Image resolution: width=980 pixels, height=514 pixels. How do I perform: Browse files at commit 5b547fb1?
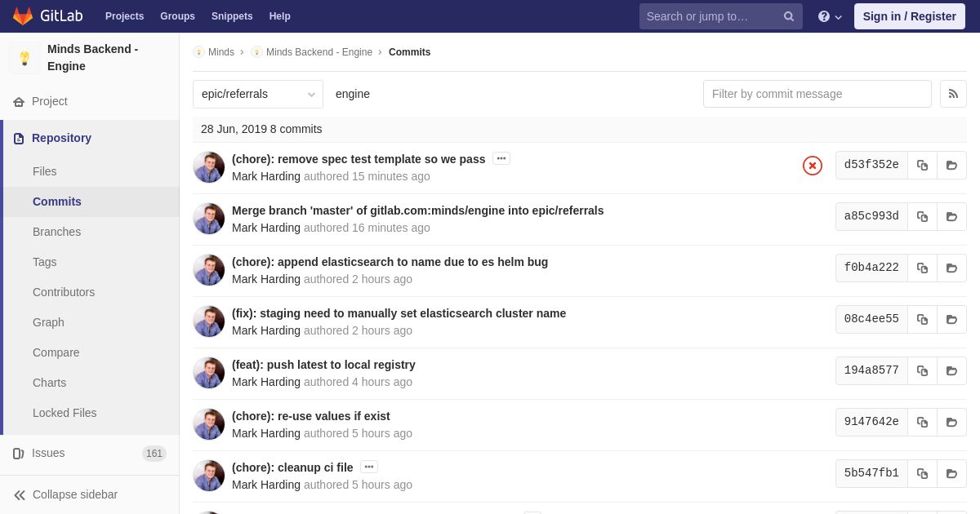(951, 473)
